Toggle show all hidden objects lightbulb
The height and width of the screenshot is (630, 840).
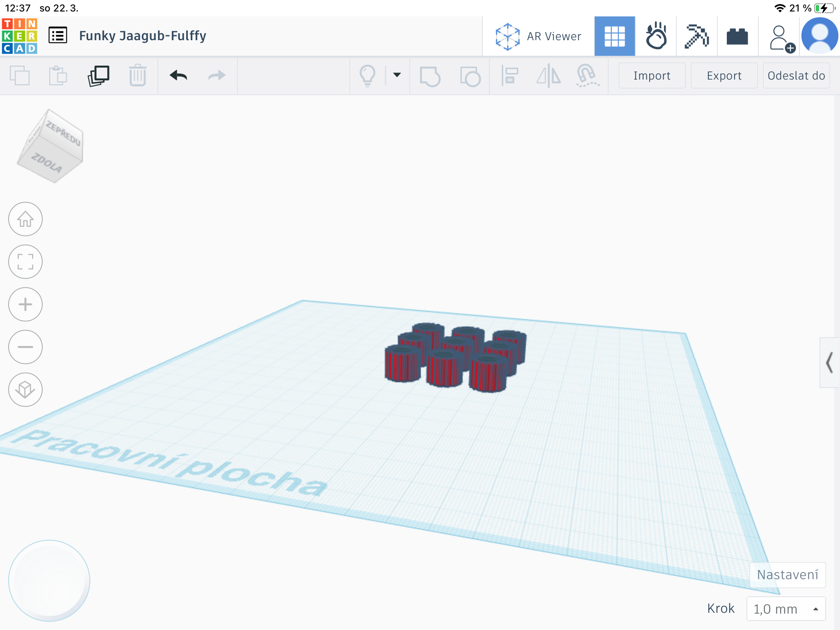coord(367,75)
